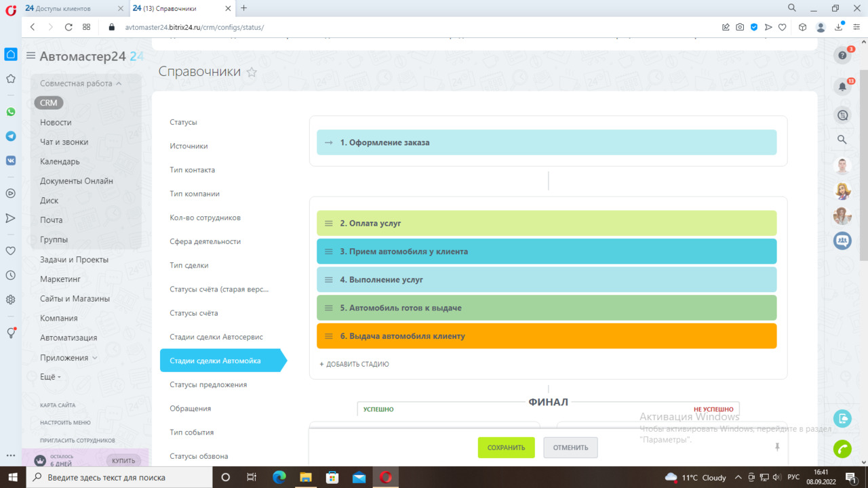Click the teal 3. Прием автомобиля у клиента stage
The image size is (868, 488).
547,251
